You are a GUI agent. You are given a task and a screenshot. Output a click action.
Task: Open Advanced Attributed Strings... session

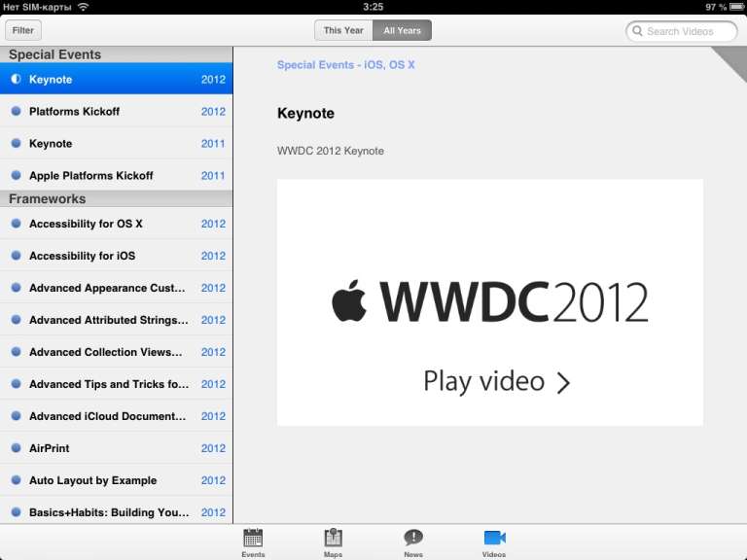[x=117, y=320]
